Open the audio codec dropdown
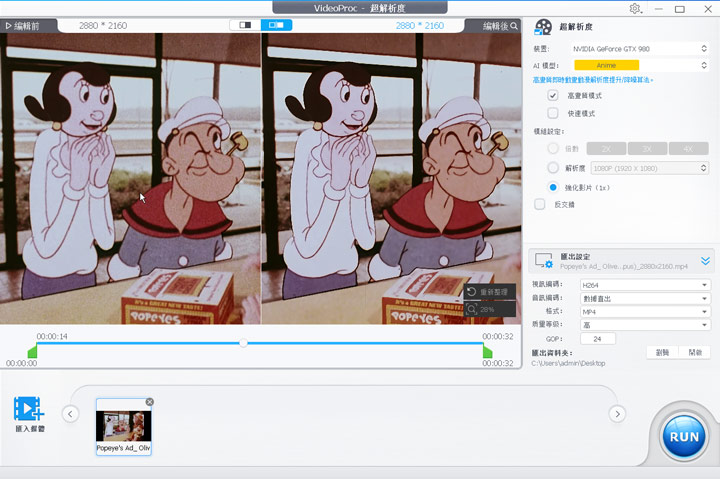This screenshot has height=479, width=720. point(645,299)
